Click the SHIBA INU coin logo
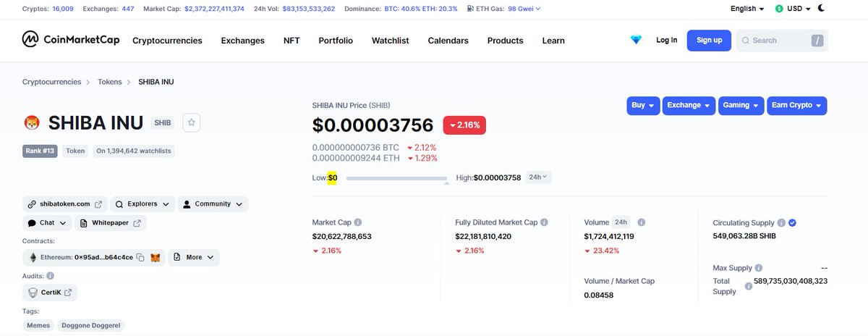The width and height of the screenshot is (868, 336). point(31,123)
